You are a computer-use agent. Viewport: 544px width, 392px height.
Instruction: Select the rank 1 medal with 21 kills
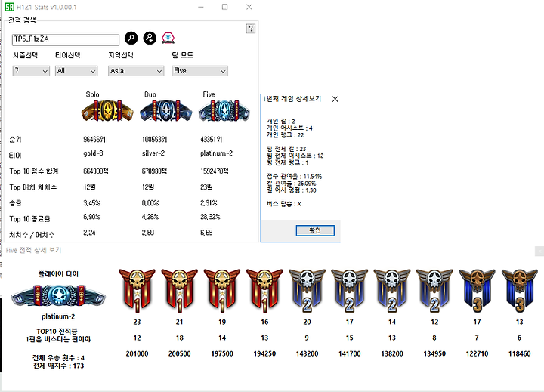[x=179, y=291]
